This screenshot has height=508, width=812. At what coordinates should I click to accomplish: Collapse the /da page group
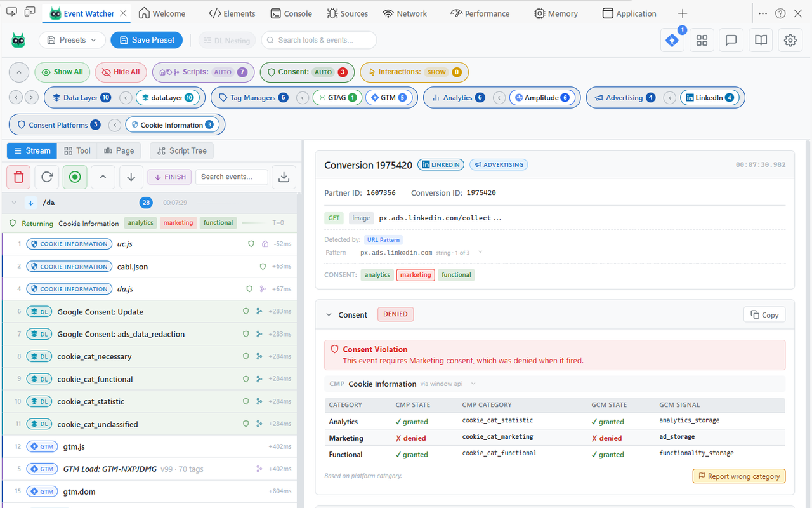point(14,203)
